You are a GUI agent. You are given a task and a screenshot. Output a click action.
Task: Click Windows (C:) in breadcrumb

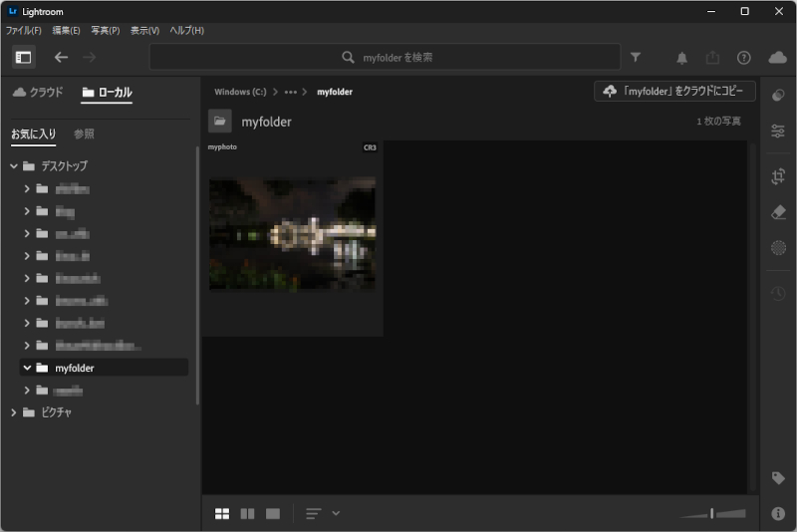click(240, 92)
